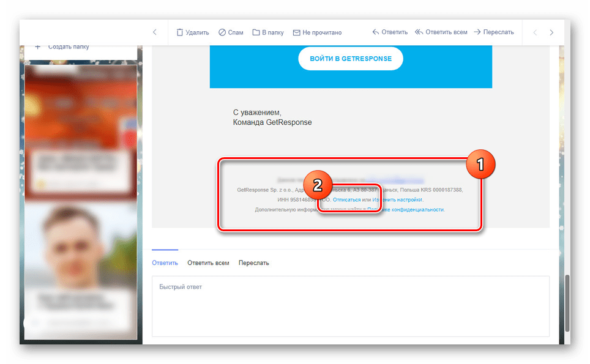Click the plus icon beside Создать папку

click(x=38, y=46)
